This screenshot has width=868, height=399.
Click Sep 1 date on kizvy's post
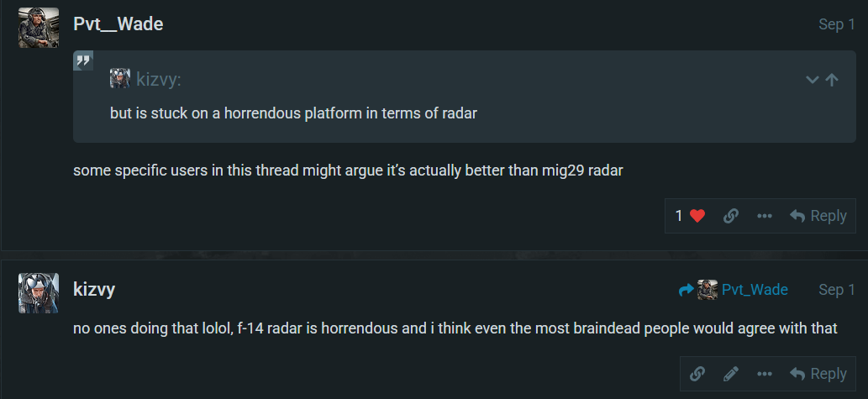pos(836,290)
